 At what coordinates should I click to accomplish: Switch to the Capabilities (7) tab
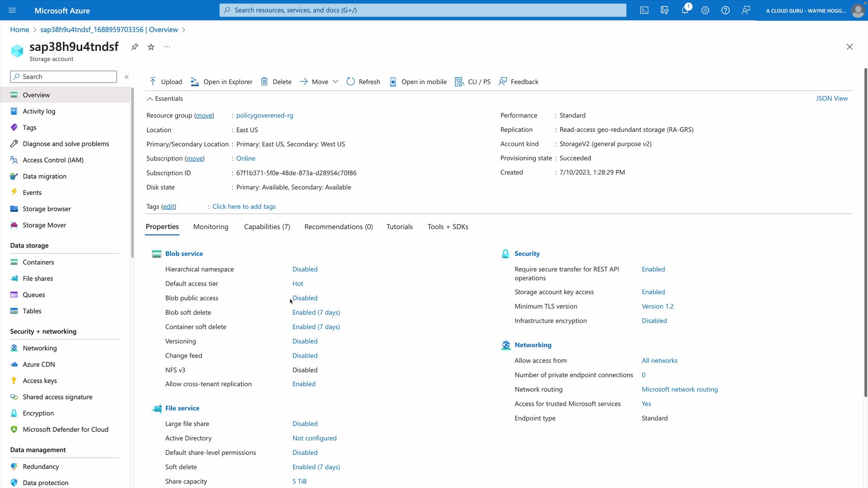click(x=267, y=227)
